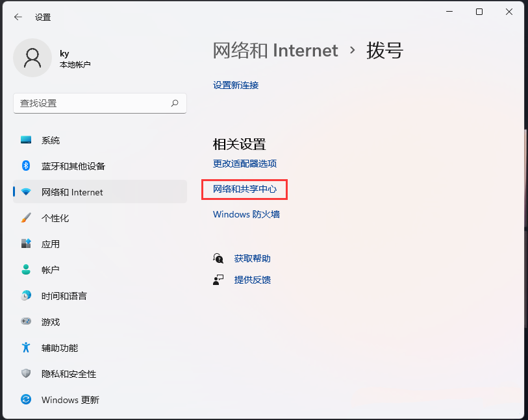Go to 网络和 Internet breadcrumb
The width and height of the screenshot is (528, 420).
point(275,51)
